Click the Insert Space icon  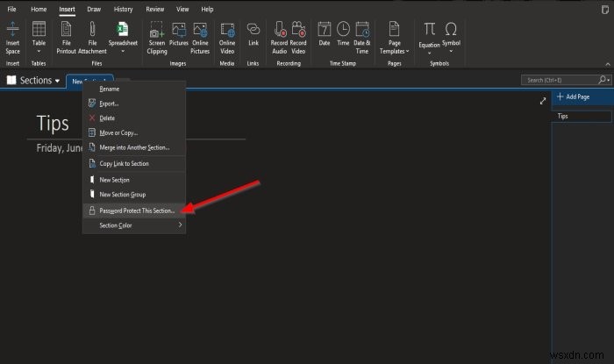[12, 30]
